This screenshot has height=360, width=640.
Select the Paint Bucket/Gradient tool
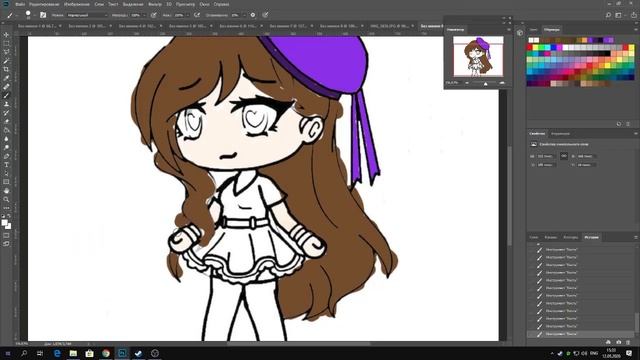[6, 130]
